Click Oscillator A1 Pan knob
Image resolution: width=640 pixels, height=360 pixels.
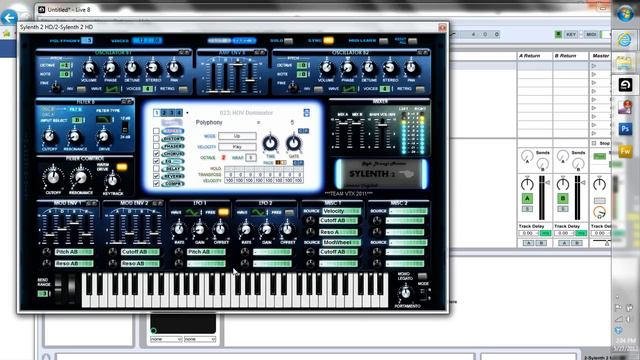pyautogui.click(x=174, y=69)
